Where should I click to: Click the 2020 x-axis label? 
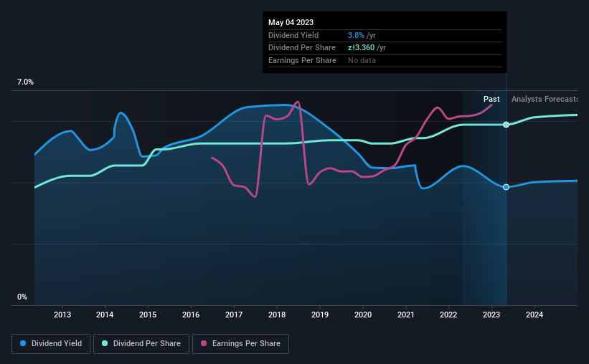point(363,315)
